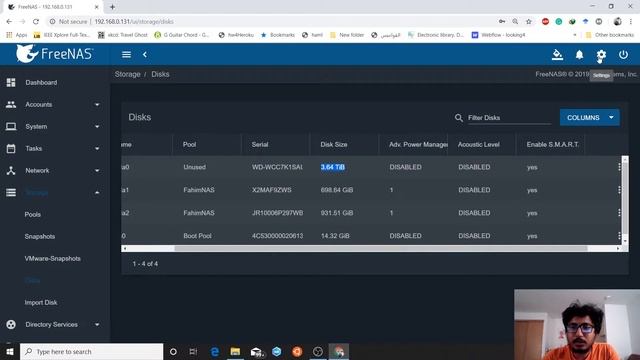Click vertical scrollbar of disks table

(624, 197)
